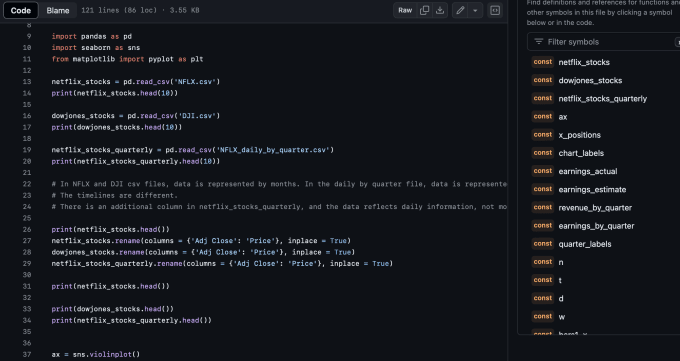Select symbol w in the list
This screenshot has width=680, height=361.
tap(562, 318)
